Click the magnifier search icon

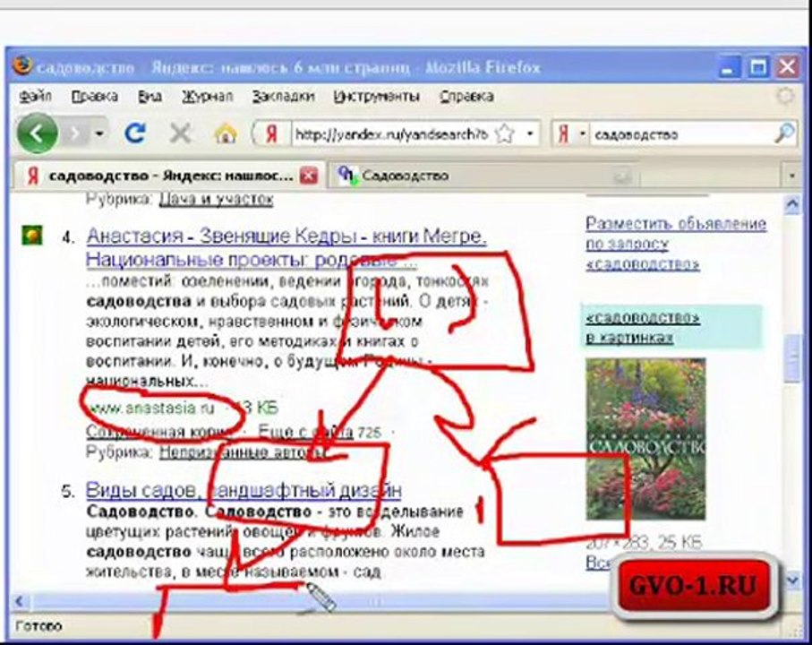pos(784,133)
